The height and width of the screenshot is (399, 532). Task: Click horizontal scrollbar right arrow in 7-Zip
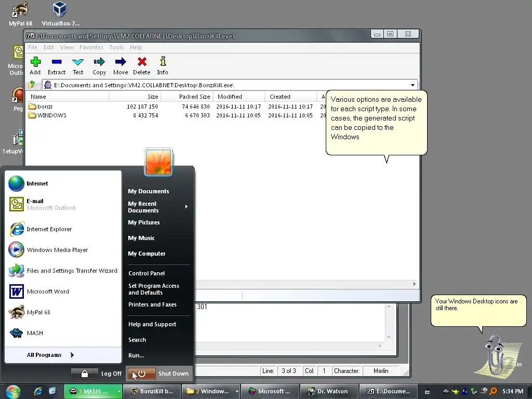(x=414, y=284)
